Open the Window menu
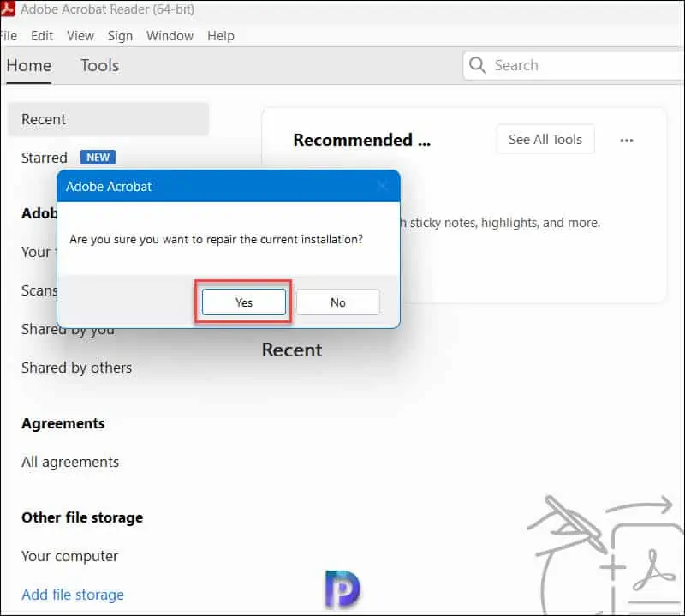This screenshot has width=685, height=616. pyautogui.click(x=170, y=35)
